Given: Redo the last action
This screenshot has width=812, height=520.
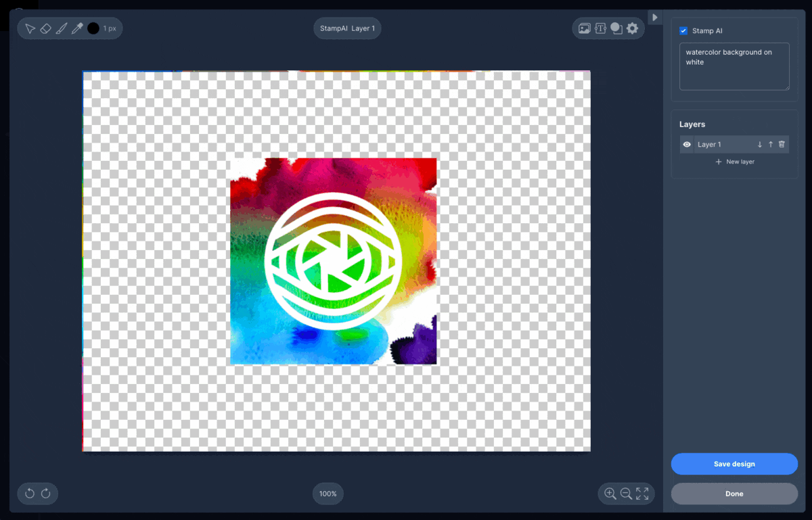Looking at the screenshot, I should (x=46, y=494).
